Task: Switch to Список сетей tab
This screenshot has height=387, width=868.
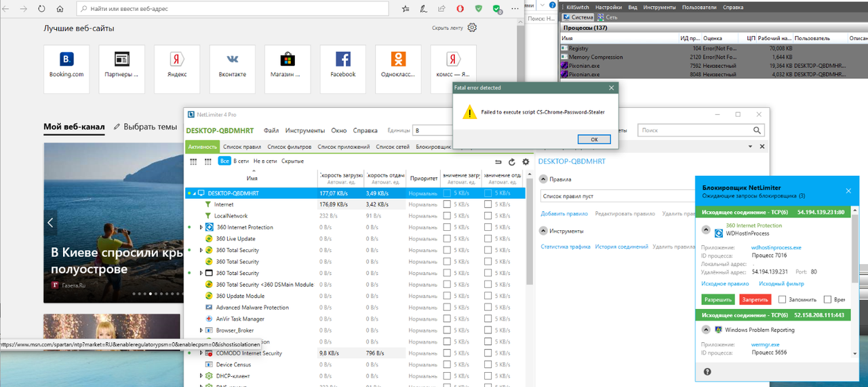Action: click(x=393, y=147)
